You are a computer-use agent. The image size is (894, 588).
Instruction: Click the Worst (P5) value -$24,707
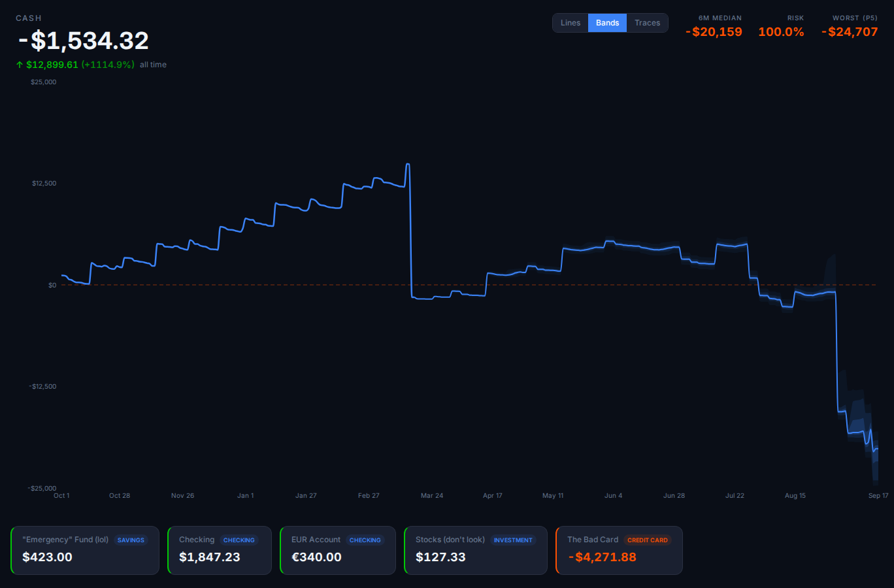[850, 32]
